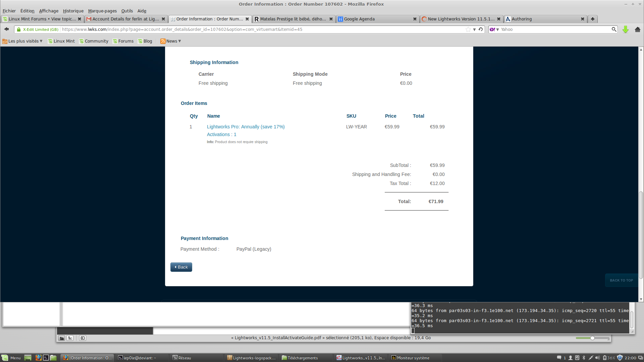The width and height of the screenshot is (644, 362).
Task: Bookmark this page with the star icon
Action: tap(468, 29)
